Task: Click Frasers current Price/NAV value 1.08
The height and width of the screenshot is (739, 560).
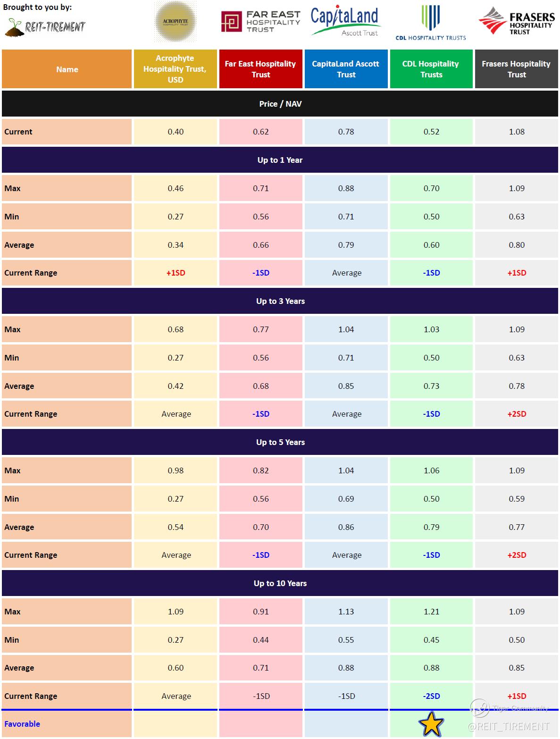Action: pos(517,132)
